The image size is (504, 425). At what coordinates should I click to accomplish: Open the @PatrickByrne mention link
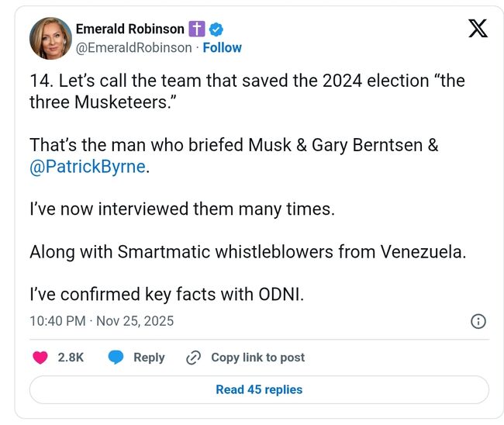point(88,167)
